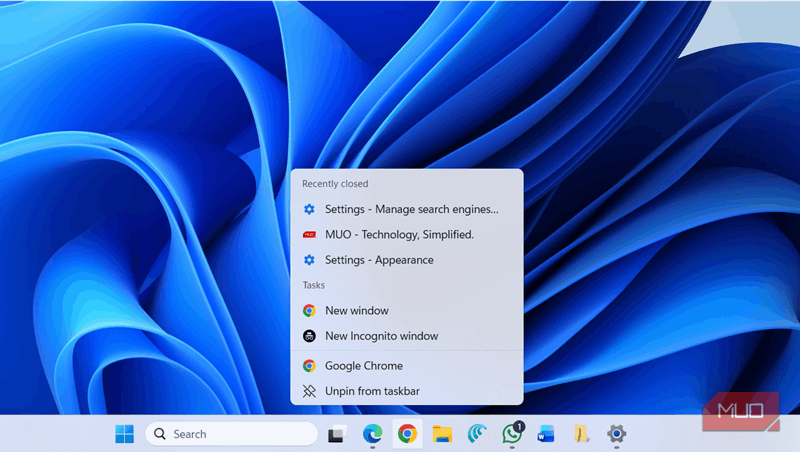Open the yellow zipped folder taskbar icon
Screen dimensions: 800x452
pyautogui.click(x=581, y=434)
